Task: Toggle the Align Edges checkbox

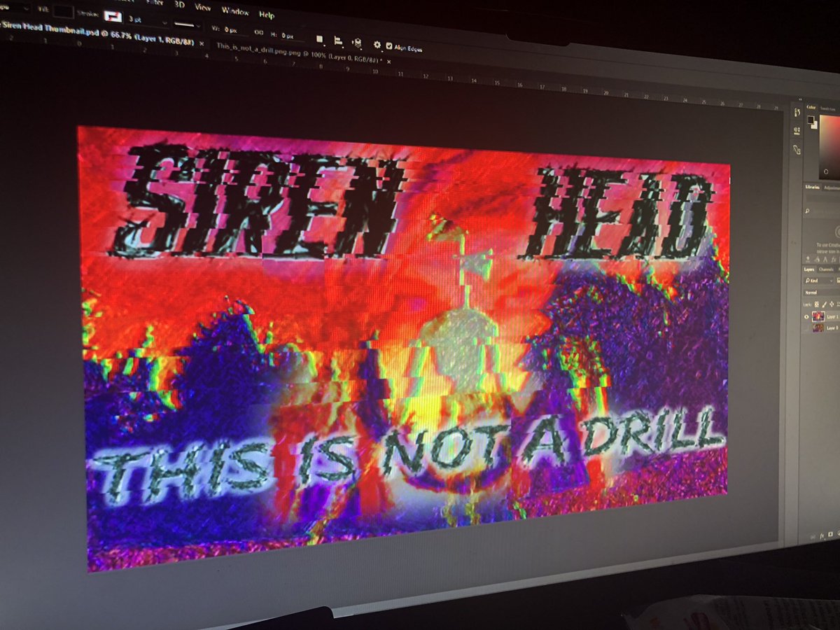Action: [389, 46]
